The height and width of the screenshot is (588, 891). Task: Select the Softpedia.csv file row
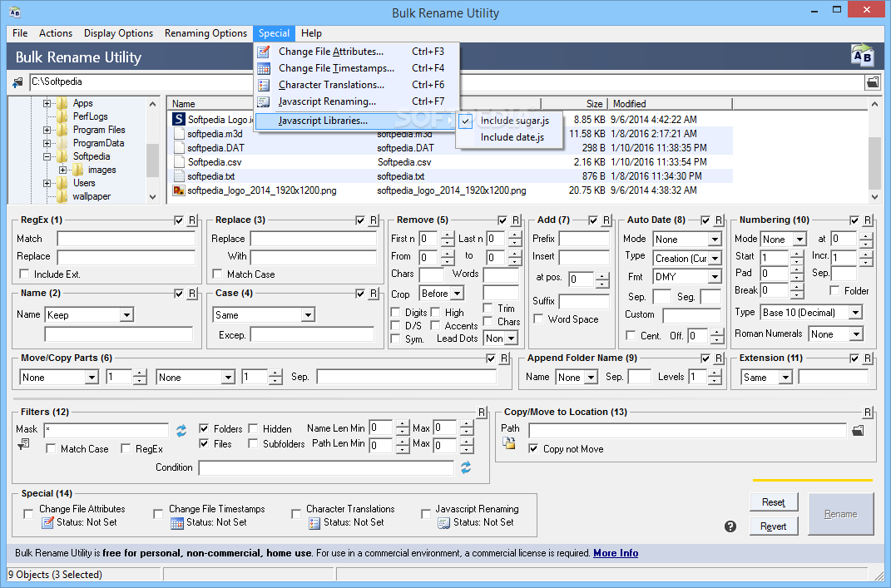tap(452, 162)
